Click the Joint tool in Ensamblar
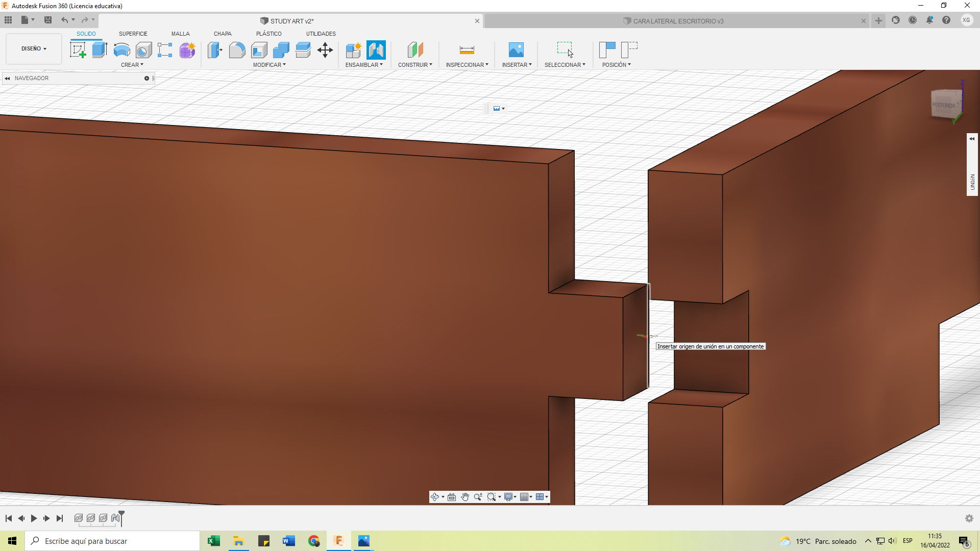Screen dimensions: 980x551 click(x=376, y=50)
